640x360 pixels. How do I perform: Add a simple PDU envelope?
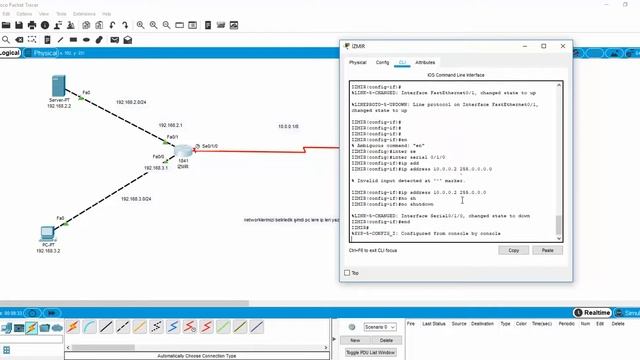point(115,40)
